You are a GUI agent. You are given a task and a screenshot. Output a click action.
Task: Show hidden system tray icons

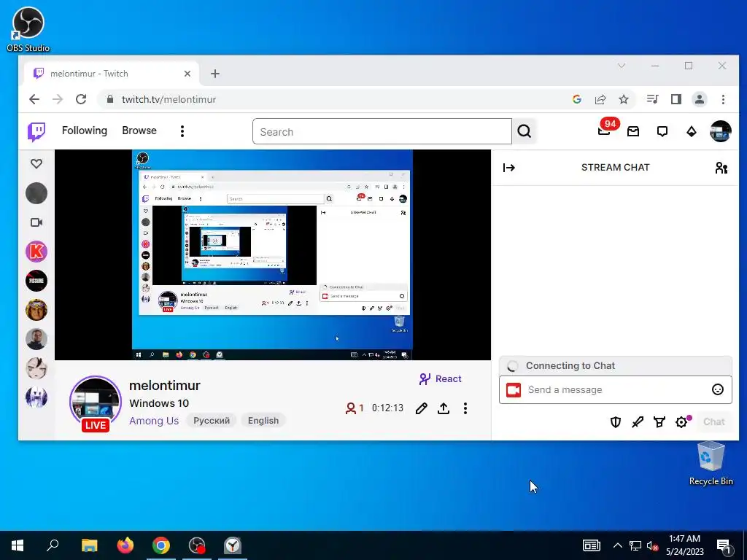tap(617, 545)
